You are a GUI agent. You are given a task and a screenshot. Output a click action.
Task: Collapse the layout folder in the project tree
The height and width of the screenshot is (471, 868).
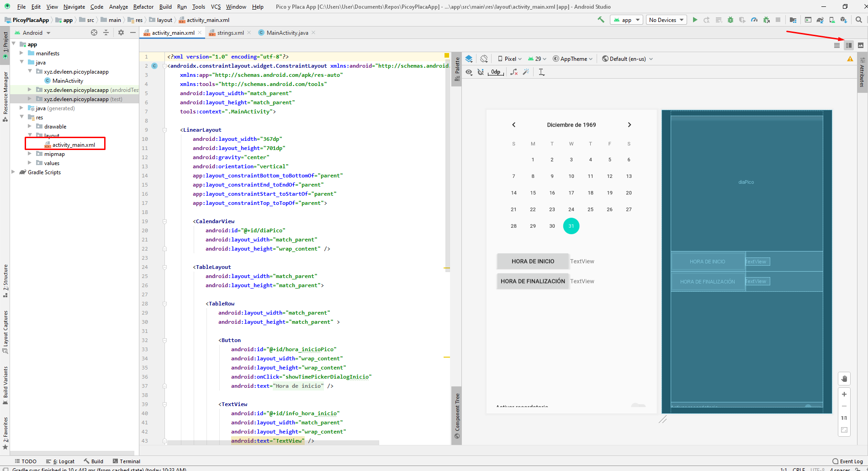(30, 135)
